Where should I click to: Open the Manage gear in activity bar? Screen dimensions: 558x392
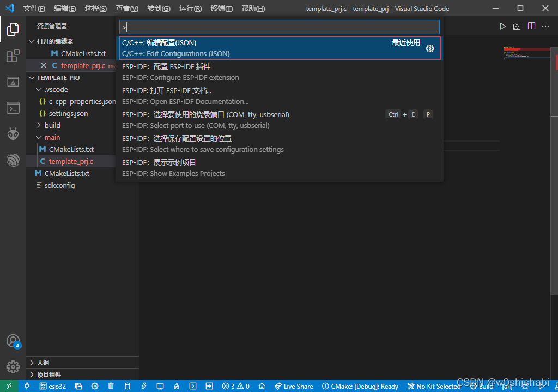13,367
